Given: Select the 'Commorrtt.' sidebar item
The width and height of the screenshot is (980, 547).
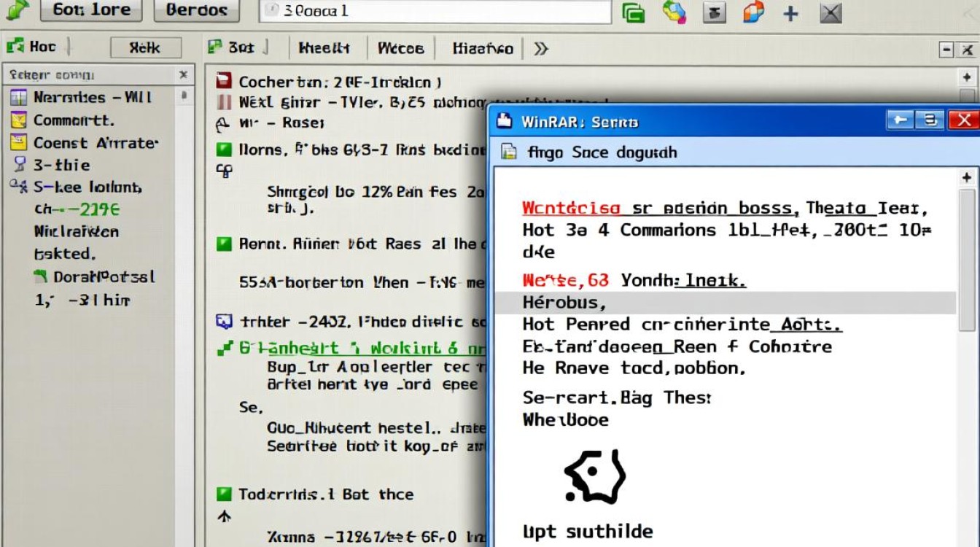Looking at the screenshot, I should pyautogui.click(x=74, y=120).
